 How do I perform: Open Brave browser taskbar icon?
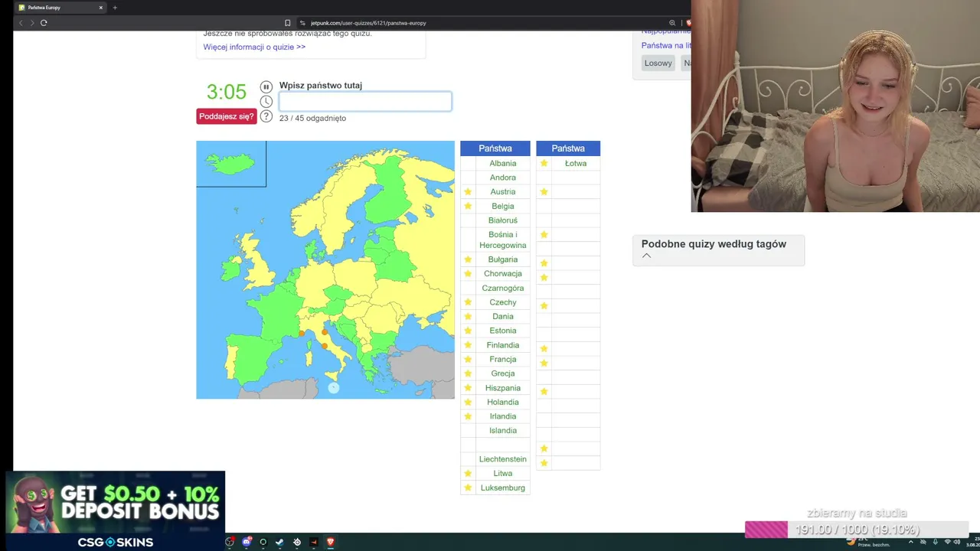point(330,542)
